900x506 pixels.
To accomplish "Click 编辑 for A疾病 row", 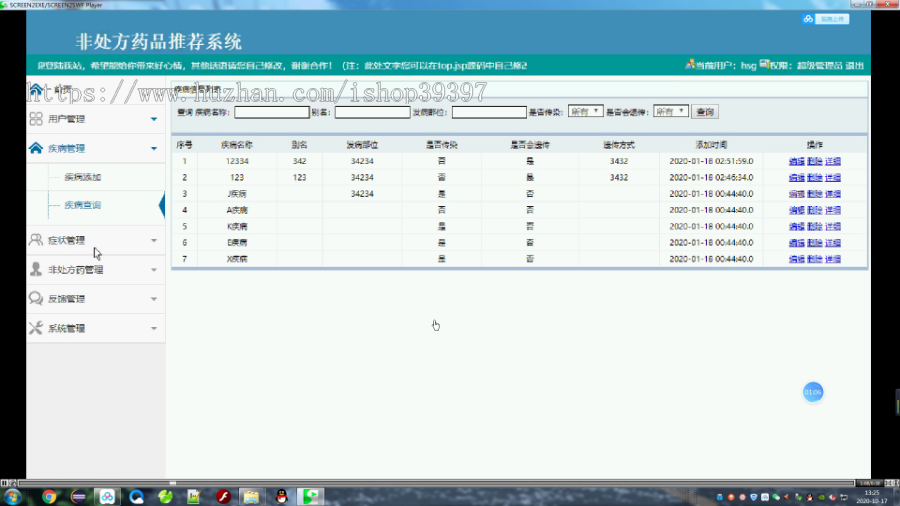I will [x=797, y=210].
